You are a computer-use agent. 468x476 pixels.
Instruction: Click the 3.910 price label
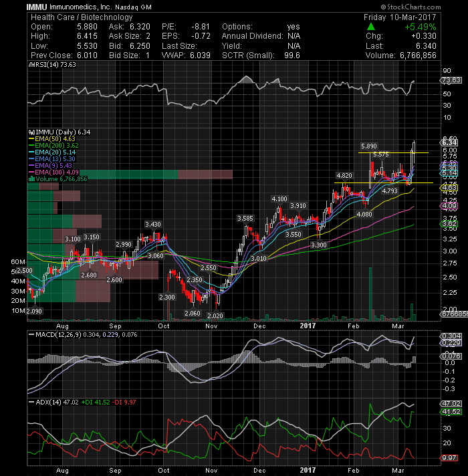tap(298, 205)
